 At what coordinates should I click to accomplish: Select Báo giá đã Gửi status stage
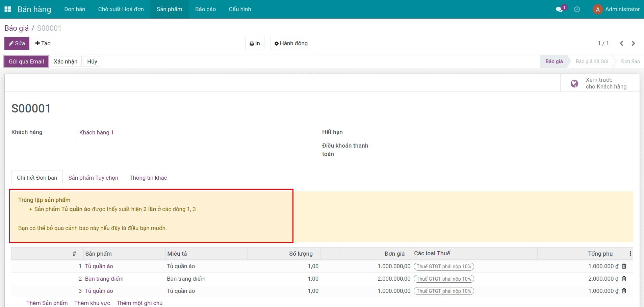[x=592, y=61]
